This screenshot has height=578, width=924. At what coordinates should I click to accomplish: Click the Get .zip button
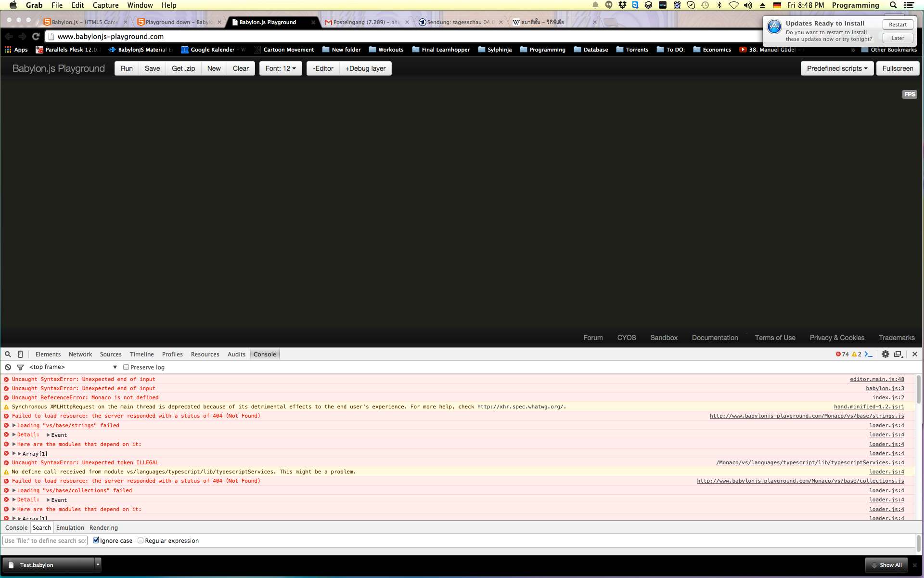183,68
